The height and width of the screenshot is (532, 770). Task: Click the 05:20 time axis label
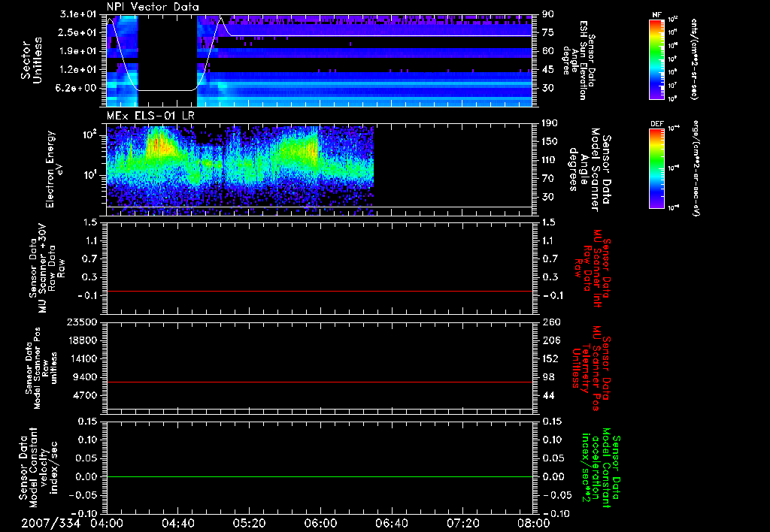click(249, 523)
